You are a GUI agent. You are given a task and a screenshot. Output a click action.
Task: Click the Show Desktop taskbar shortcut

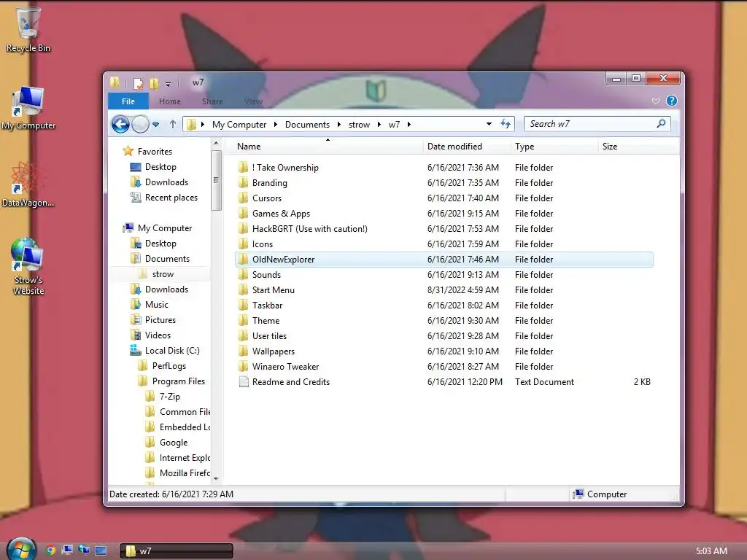(x=101, y=551)
